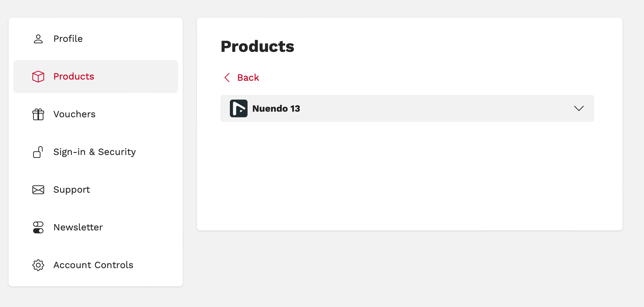The image size is (644, 307).
Task: Click the Products box icon
Action: click(x=38, y=77)
